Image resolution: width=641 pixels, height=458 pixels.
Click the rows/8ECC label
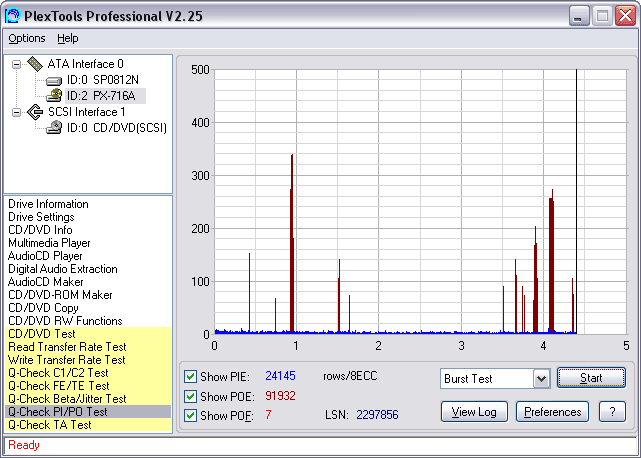[x=350, y=376]
